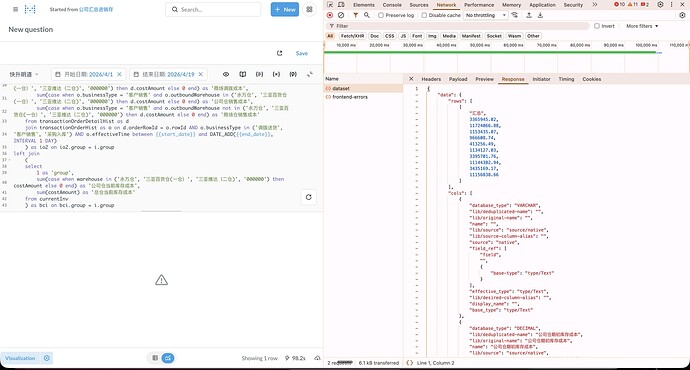Pretty print response braces icon
This screenshot has height=370, width=690.
(410, 363)
